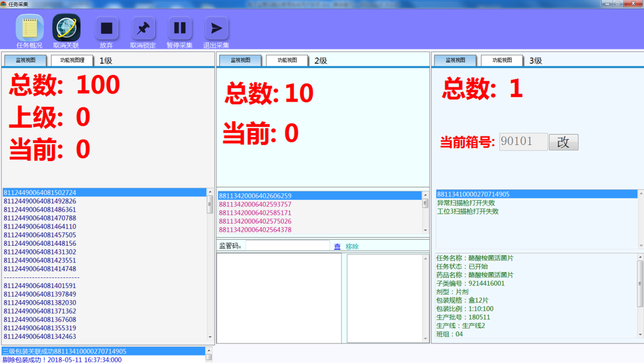Click the 工位3扫描枪打开失败 message
This screenshot has height=363, width=644.
(468, 212)
